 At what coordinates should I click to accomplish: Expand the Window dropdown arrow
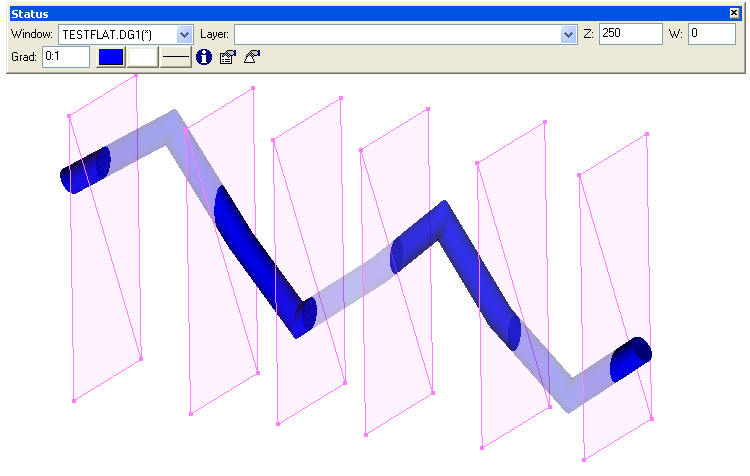(184, 34)
